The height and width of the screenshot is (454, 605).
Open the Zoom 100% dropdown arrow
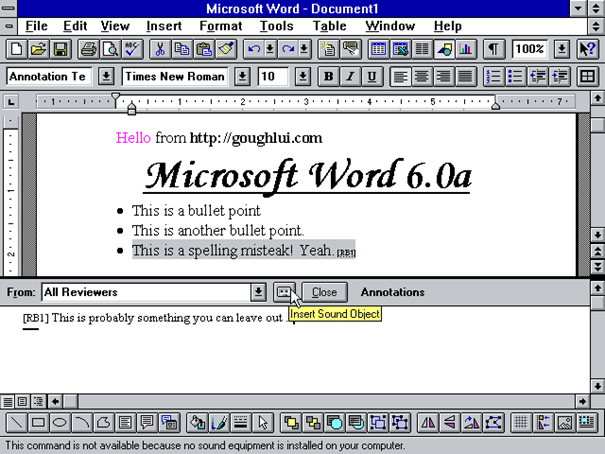coord(562,49)
